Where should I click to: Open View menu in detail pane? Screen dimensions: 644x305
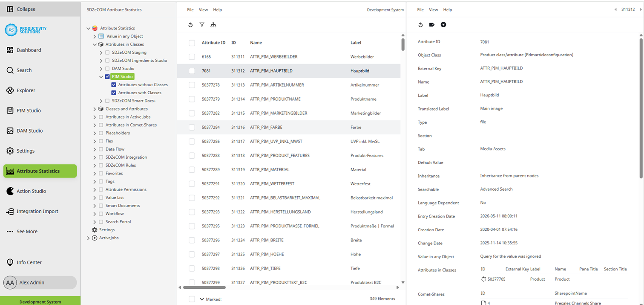pos(434,10)
